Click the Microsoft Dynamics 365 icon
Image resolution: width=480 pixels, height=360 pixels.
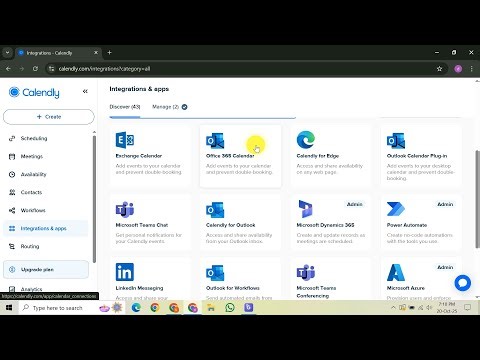tap(305, 209)
